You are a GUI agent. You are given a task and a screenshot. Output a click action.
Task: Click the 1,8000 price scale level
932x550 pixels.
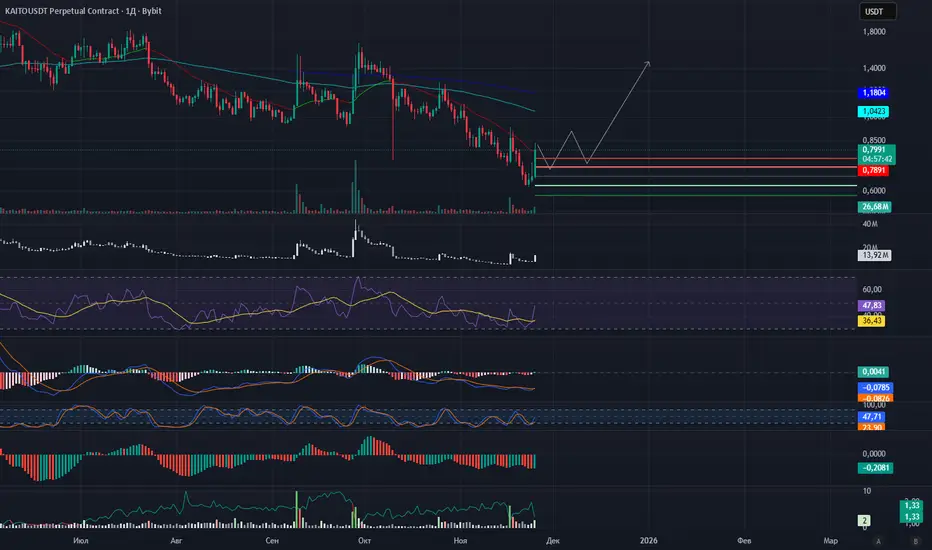pyautogui.click(x=874, y=32)
